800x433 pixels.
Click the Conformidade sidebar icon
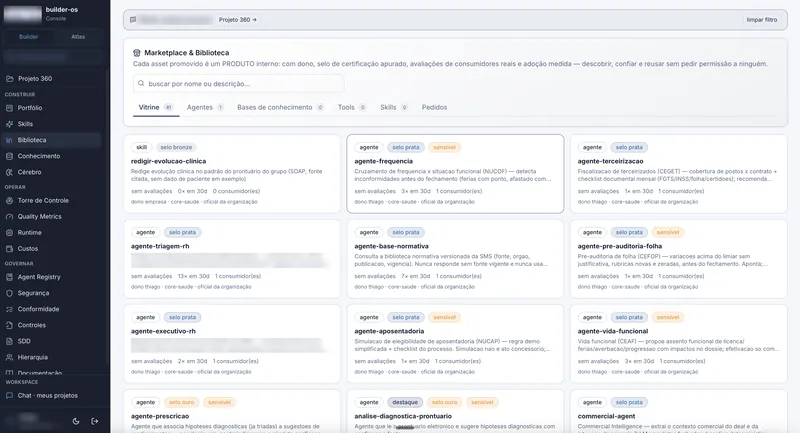coord(10,309)
